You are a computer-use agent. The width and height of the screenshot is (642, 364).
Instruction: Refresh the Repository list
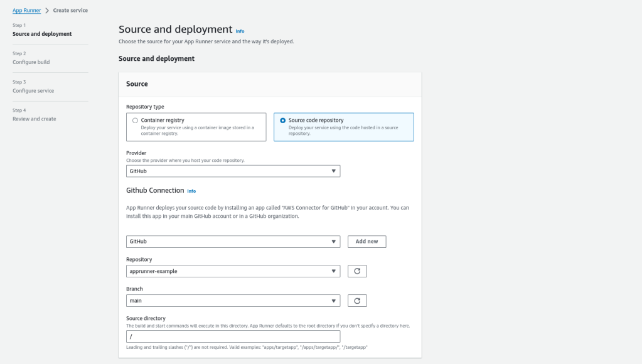[x=357, y=272]
